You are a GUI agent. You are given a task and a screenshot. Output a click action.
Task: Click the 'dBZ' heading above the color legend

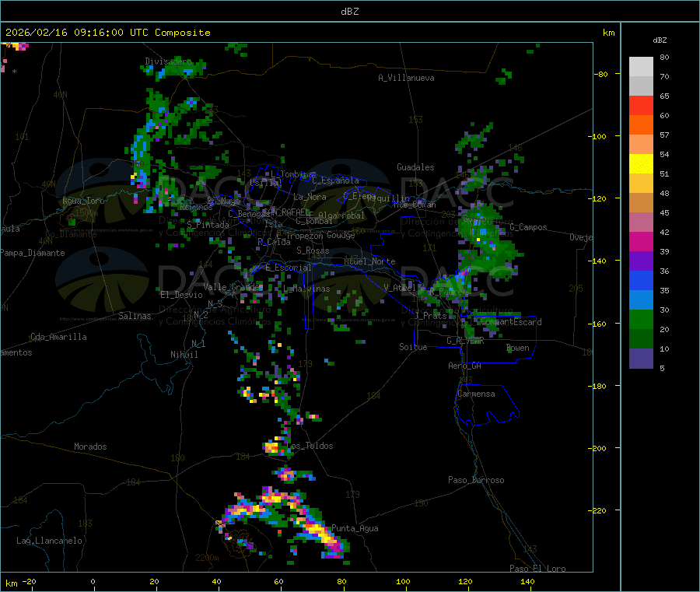[x=660, y=40]
